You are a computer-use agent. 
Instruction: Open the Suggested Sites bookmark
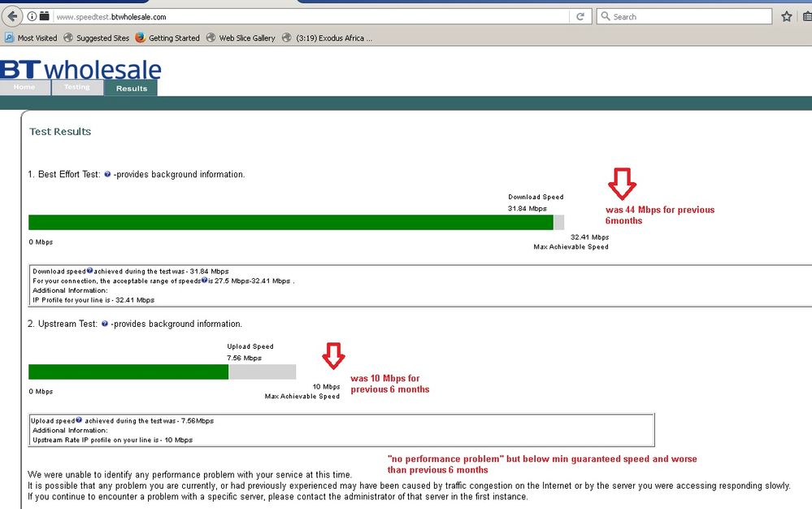(97, 37)
